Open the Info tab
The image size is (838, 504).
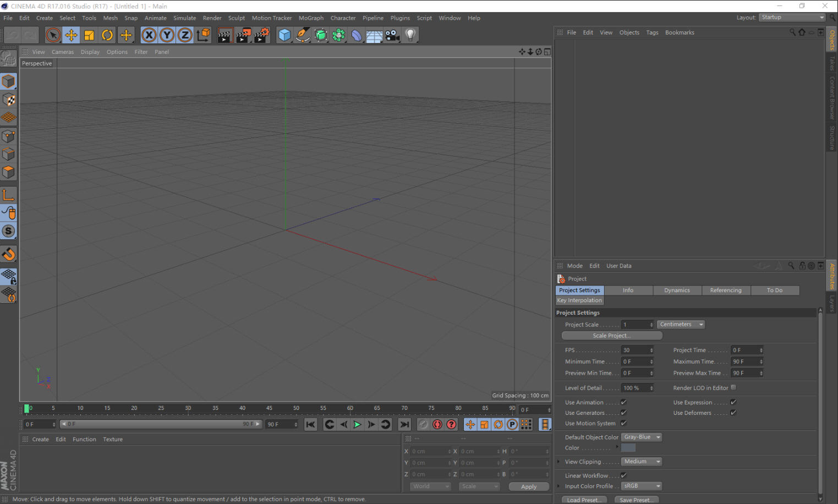coord(628,291)
